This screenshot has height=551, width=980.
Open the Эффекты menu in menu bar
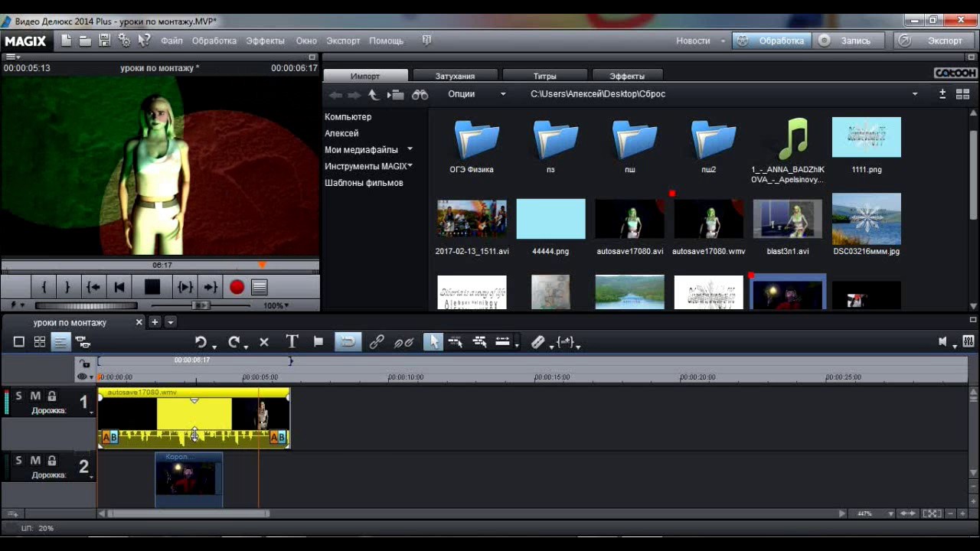[x=265, y=41]
